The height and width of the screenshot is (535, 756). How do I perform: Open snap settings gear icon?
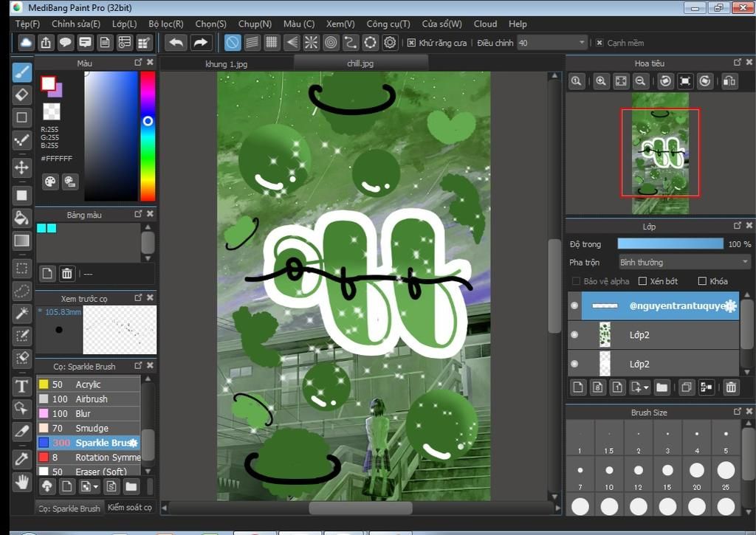pyautogui.click(x=390, y=43)
